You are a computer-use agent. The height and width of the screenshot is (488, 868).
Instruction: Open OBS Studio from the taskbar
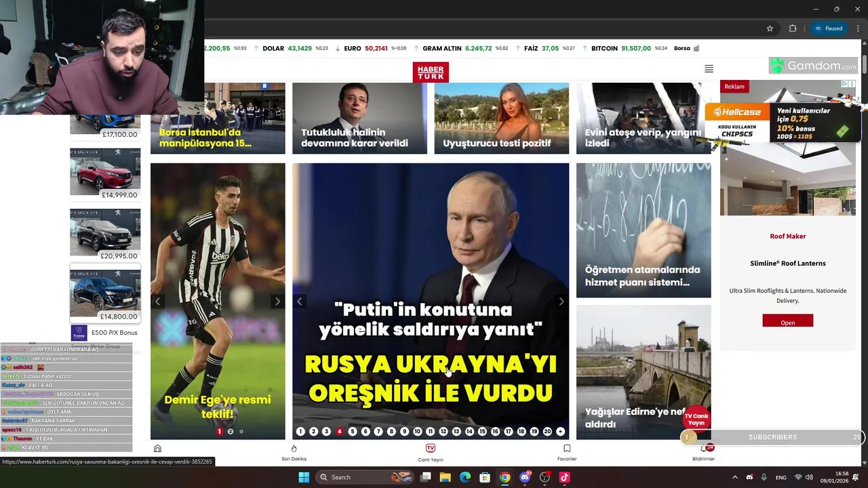(x=545, y=477)
